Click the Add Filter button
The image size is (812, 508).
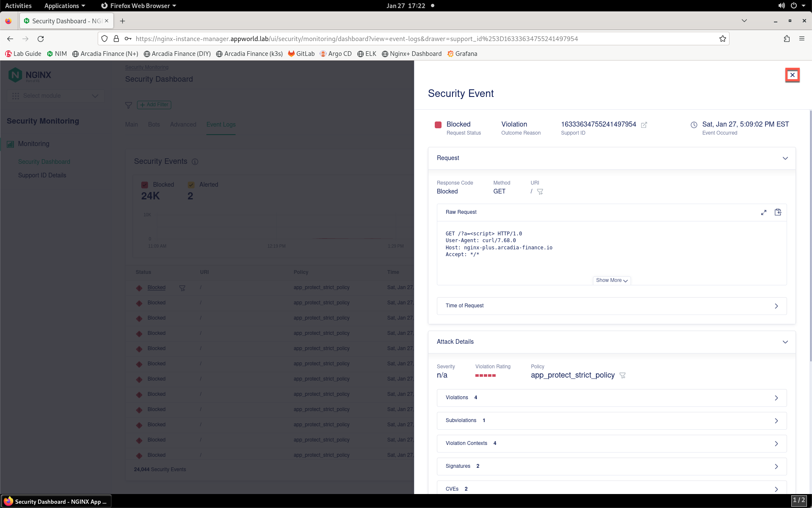(x=154, y=105)
